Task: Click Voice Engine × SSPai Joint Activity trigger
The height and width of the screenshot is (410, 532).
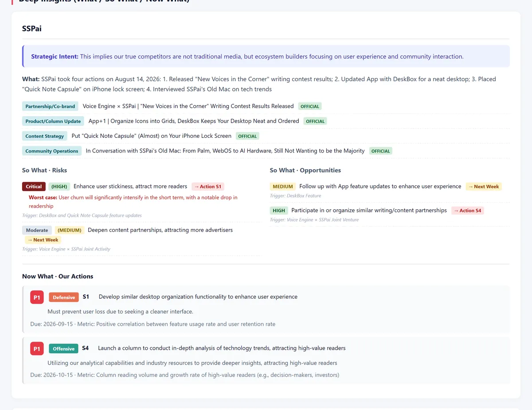Action: tap(66, 249)
